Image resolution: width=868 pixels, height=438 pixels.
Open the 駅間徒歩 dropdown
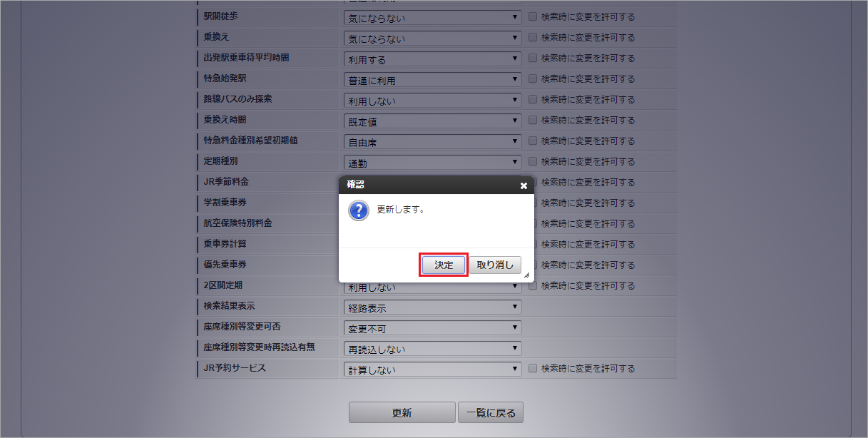[432, 17]
